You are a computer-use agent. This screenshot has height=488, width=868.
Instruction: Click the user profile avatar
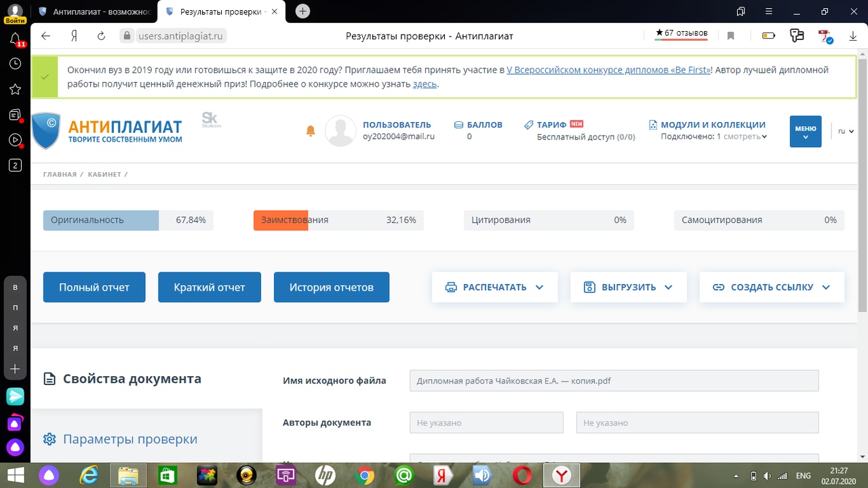340,131
